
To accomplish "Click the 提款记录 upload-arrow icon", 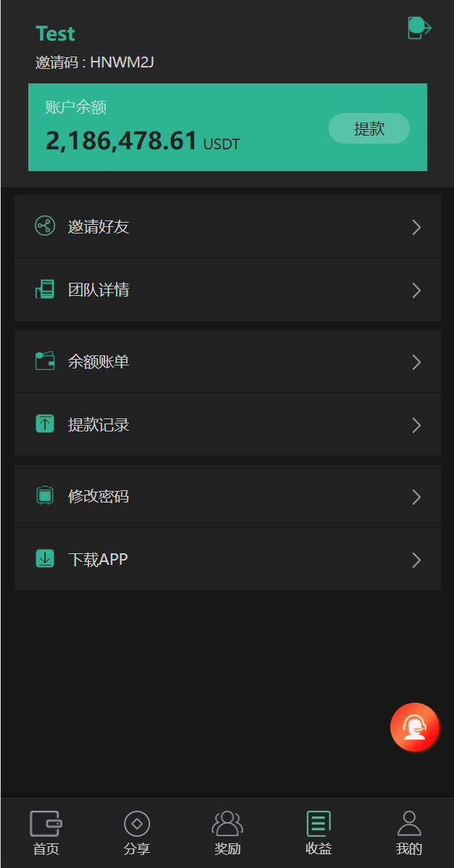I will coord(44,423).
